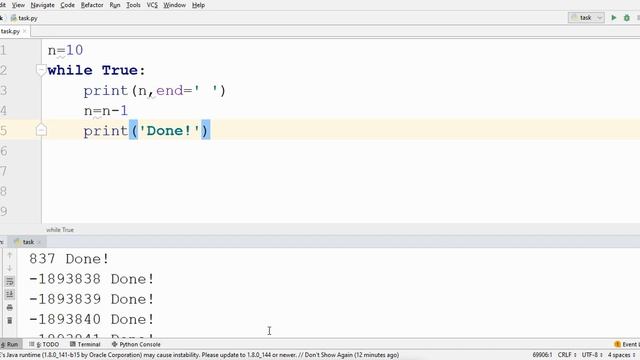Click the fold end marker at line 5
The image size is (640, 360).
pos(41,130)
